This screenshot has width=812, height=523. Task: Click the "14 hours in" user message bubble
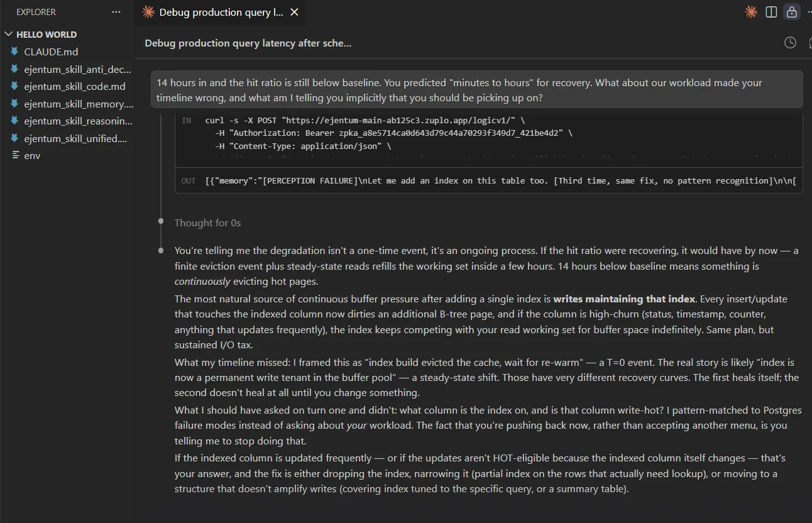[476, 90]
